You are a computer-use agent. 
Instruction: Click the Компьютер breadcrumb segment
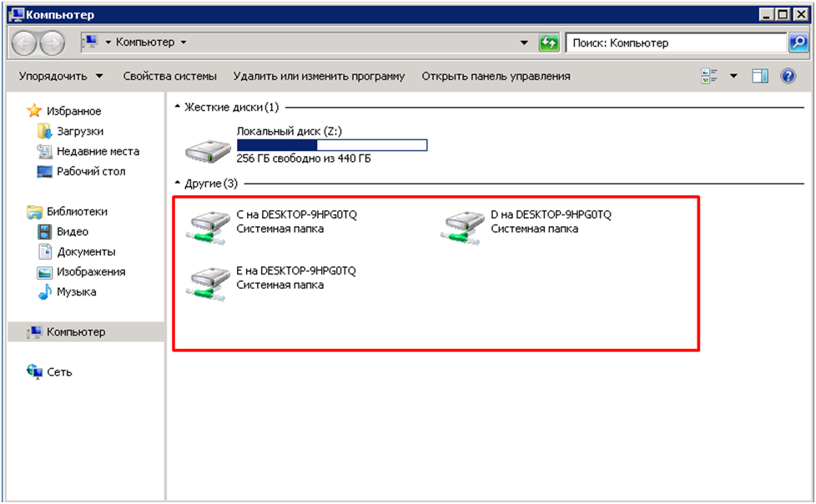(x=145, y=43)
